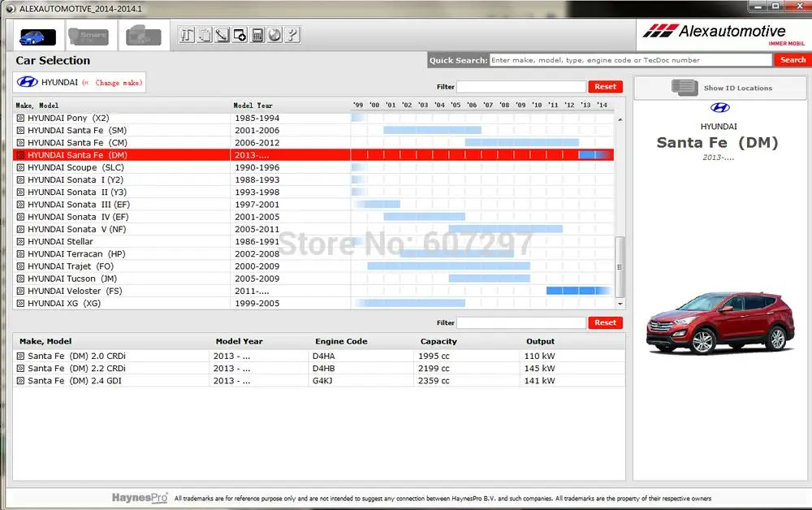Click the red Search button

pos(793,60)
